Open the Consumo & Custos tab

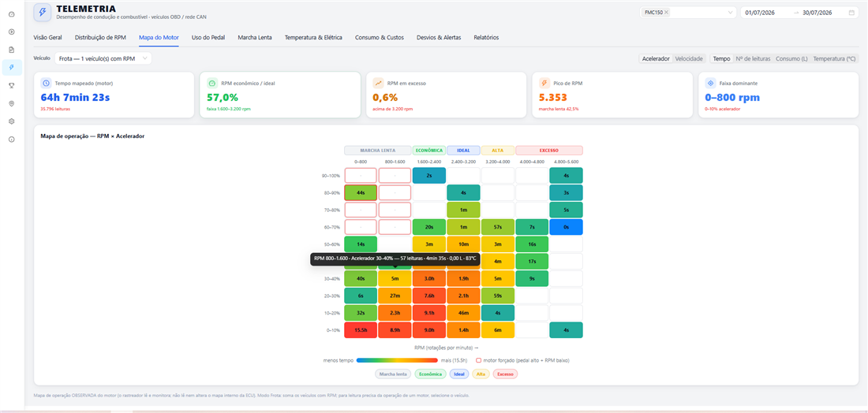tap(380, 38)
